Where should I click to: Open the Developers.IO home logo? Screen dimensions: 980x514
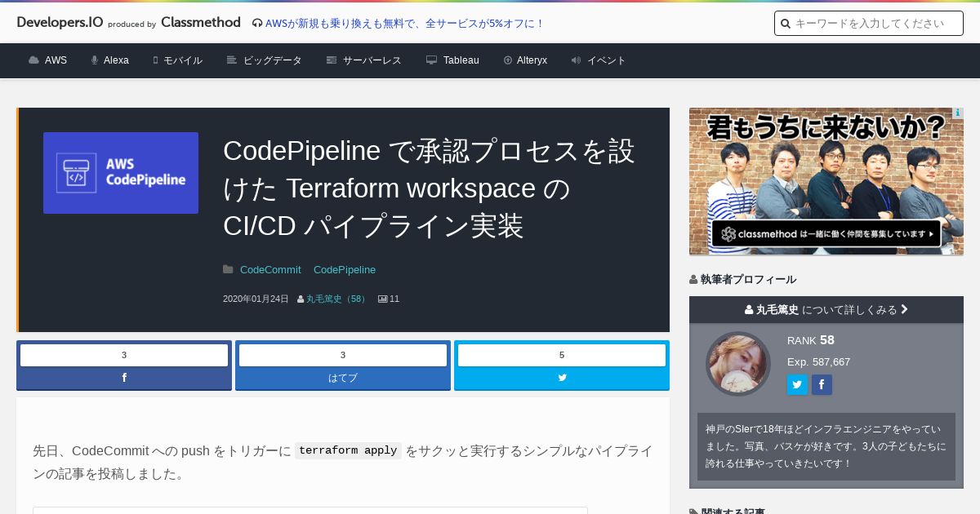tap(60, 23)
